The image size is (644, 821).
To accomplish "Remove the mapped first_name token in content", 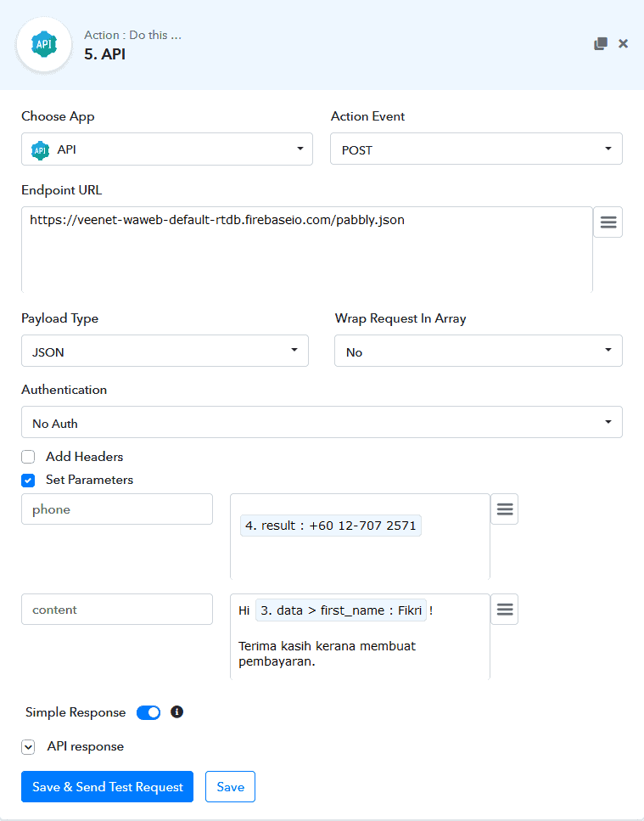I will tap(339, 610).
